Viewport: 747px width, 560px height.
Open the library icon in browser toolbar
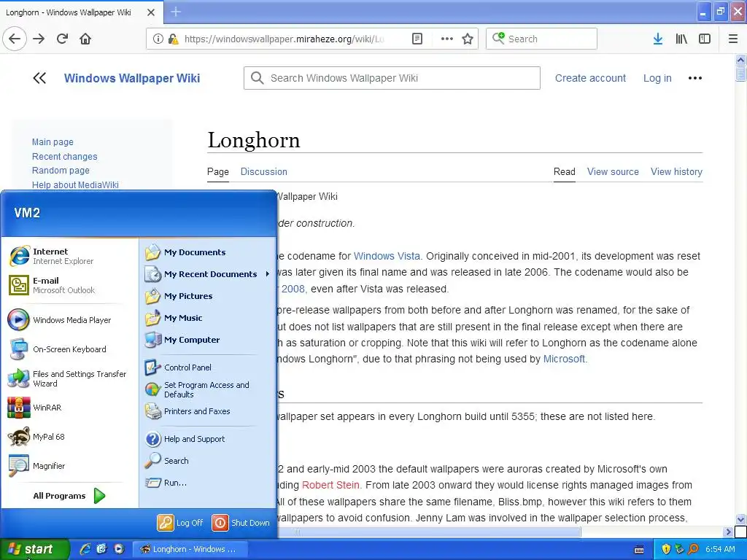[x=681, y=39]
